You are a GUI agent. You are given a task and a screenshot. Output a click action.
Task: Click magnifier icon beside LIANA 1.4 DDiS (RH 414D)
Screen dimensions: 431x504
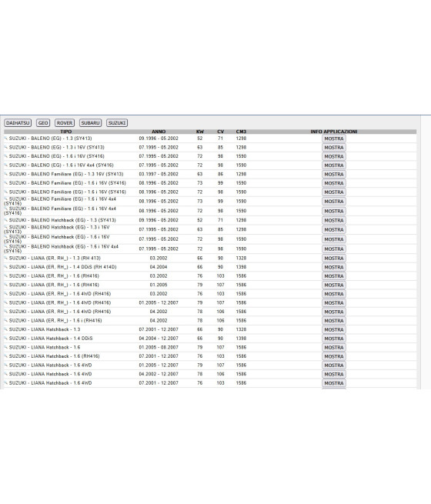tap(6, 267)
